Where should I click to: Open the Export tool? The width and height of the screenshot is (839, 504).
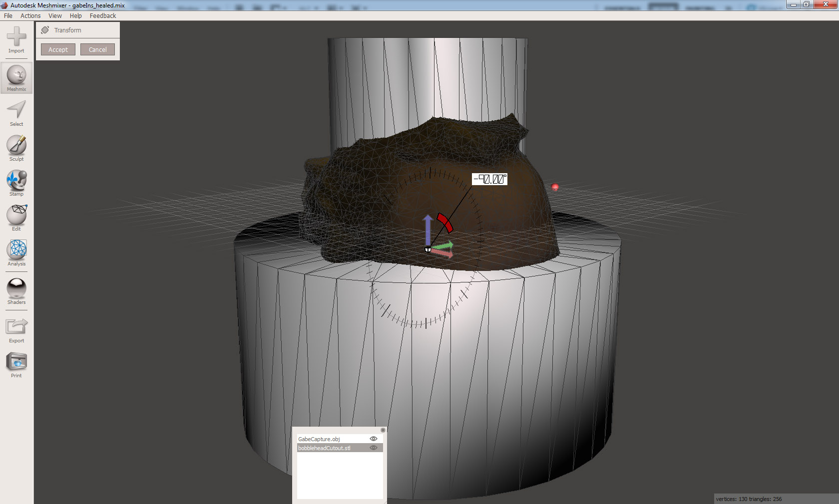(16, 330)
